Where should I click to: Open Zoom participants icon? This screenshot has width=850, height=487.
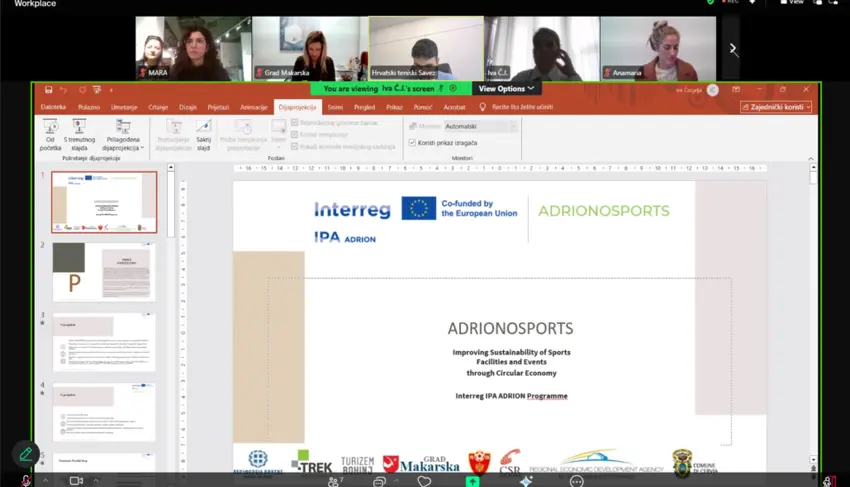coord(336,481)
